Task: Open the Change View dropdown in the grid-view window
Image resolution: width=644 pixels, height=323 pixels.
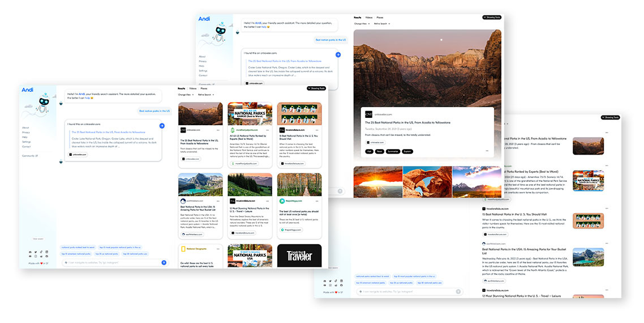Action: click(186, 95)
